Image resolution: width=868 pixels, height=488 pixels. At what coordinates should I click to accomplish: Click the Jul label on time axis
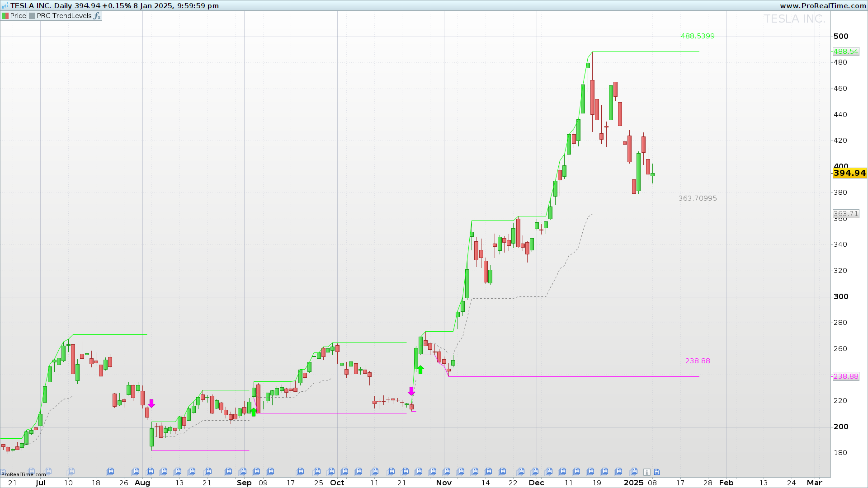pyautogui.click(x=40, y=483)
